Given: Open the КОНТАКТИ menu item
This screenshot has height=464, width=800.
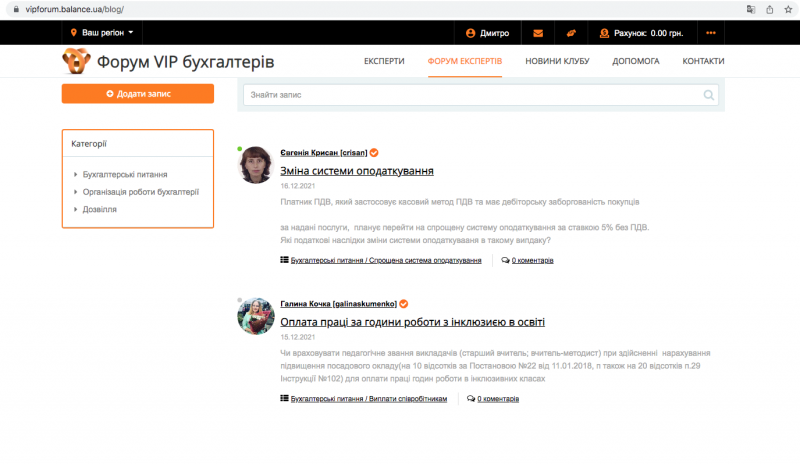Looking at the screenshot, I should tap(703, 61).
